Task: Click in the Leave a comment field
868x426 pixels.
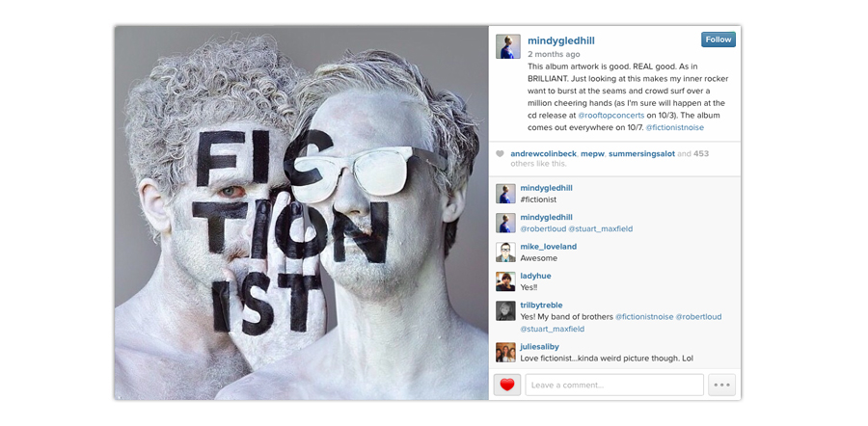Action: 614,385
